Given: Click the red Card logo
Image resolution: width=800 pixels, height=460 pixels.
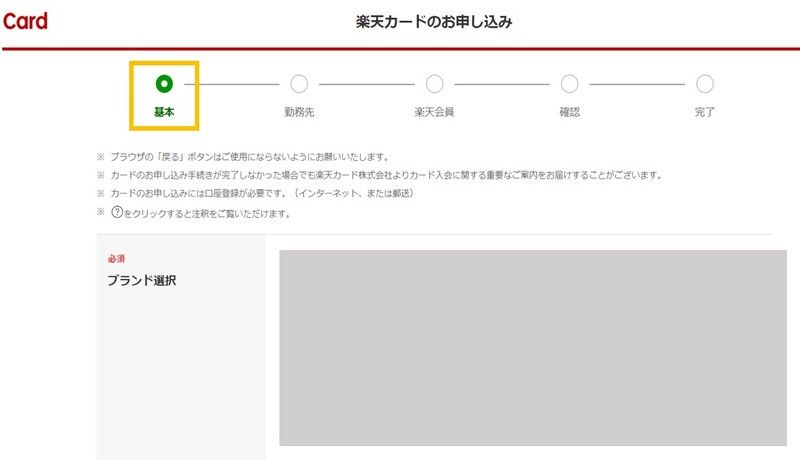Looking at the screenshot, I should tap(24, 21).
